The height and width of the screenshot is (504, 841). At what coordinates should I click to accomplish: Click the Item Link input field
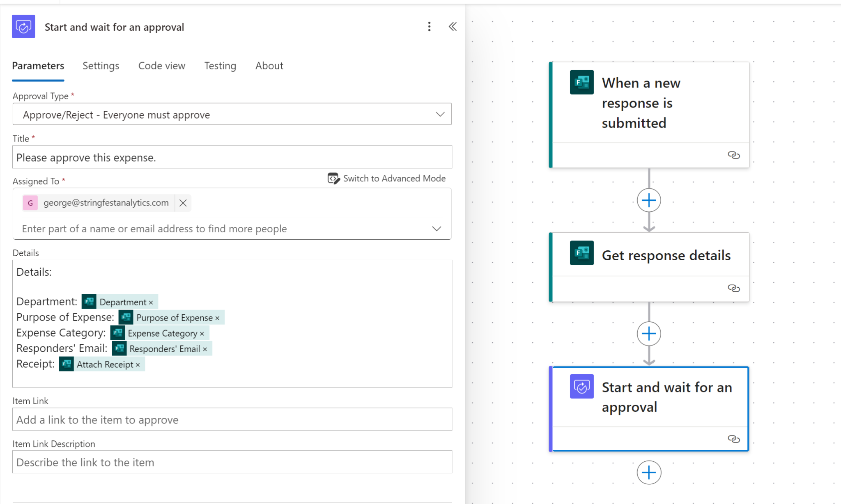click(x=232, y=419)
